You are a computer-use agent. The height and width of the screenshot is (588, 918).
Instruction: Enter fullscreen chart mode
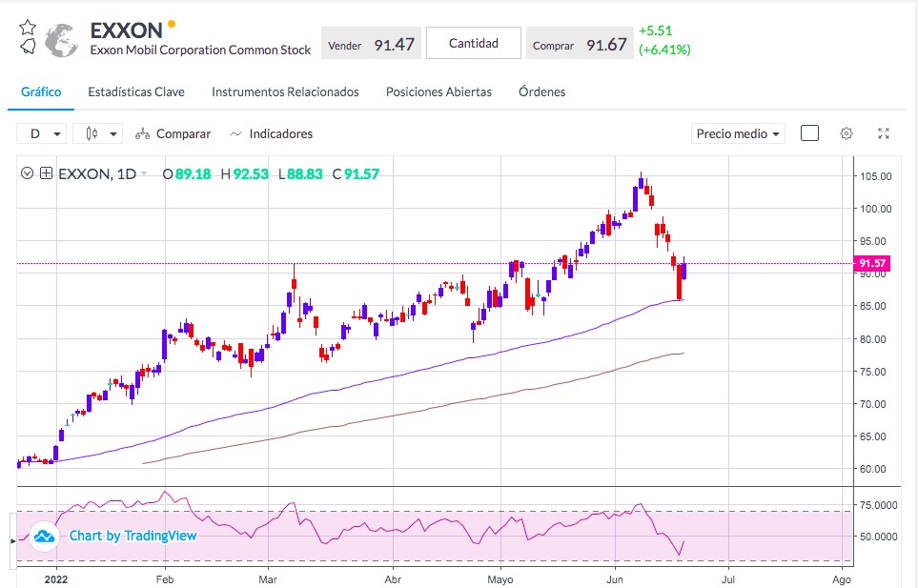click(884, 133)
